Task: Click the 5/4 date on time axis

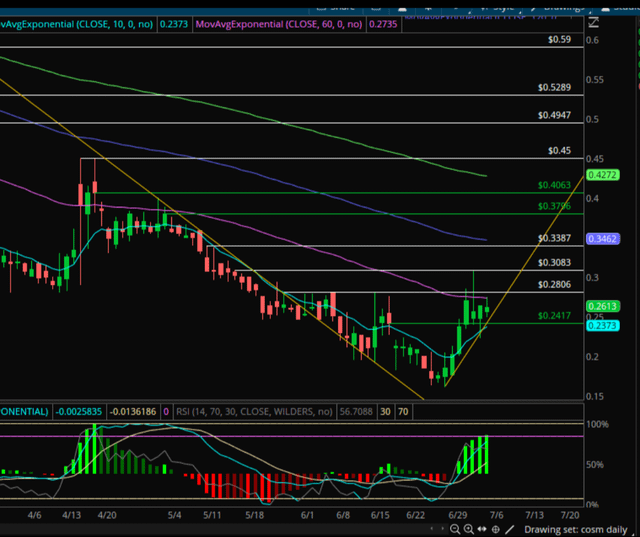Action: pyautogui.click(x=174, y=515)
